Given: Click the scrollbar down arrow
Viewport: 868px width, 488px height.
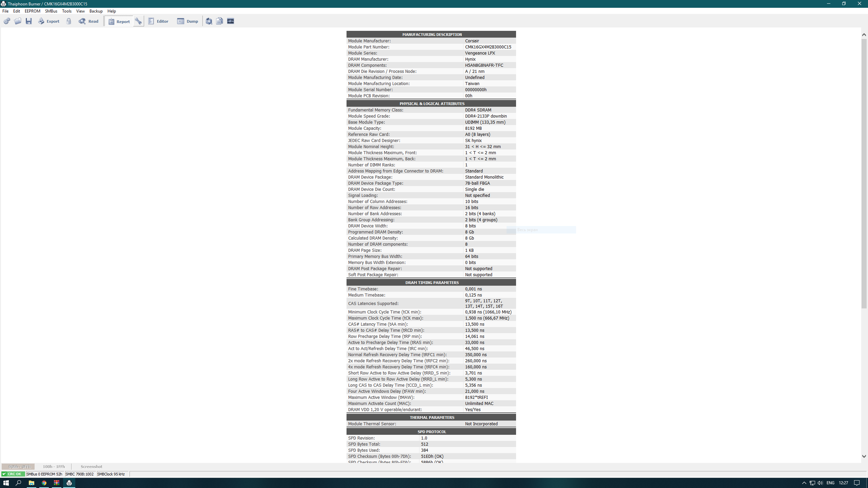Looking at the screenshot, I should pyautogui.click(x=864, y=456).
